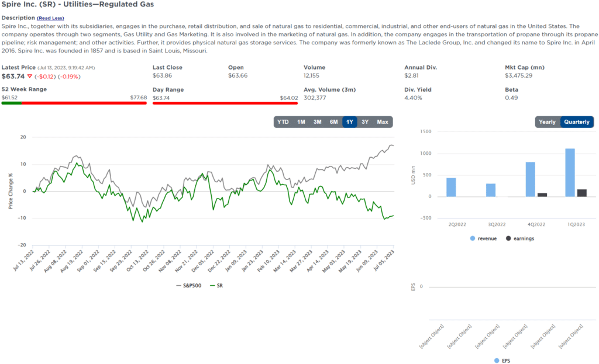599x364 pixels.
Task: Click the Beta value 0.49
Action: (511, 98)
